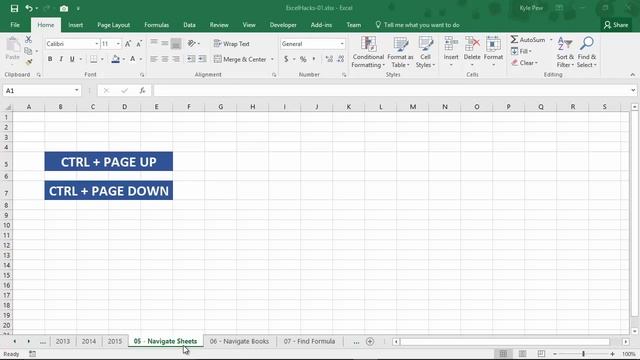
Task: Click the zoom slider handle
Action: click(x=583, y=354)
